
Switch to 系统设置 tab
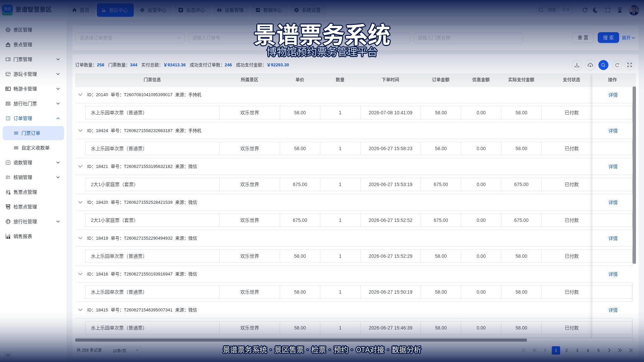[308, 10]
